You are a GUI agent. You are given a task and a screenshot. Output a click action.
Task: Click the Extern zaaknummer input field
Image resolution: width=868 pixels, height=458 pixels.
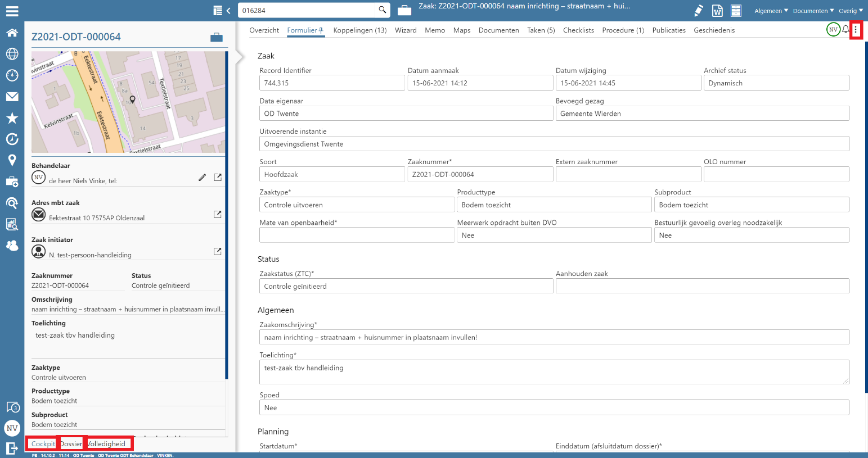[x=628, y=175]
